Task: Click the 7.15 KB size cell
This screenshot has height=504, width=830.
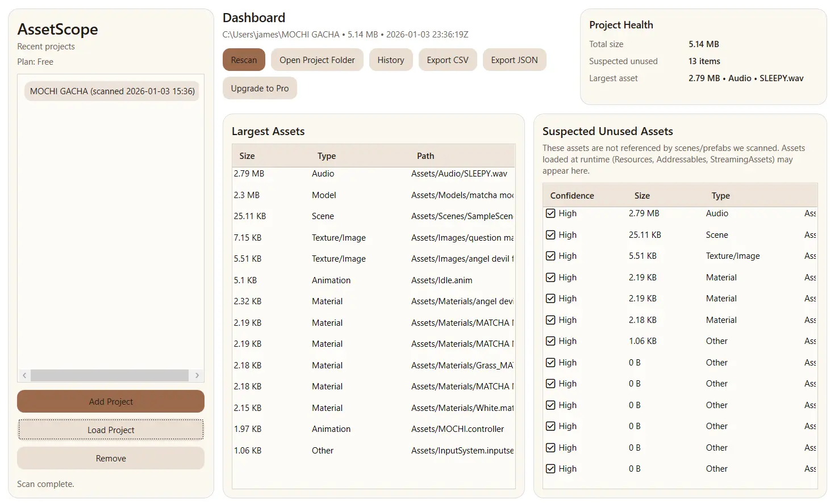Action: point(248,238)
